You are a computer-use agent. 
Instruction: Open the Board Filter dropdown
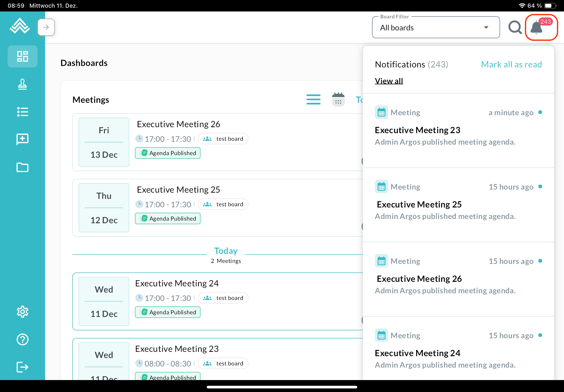pyautogui.click(x=436, y=28)
